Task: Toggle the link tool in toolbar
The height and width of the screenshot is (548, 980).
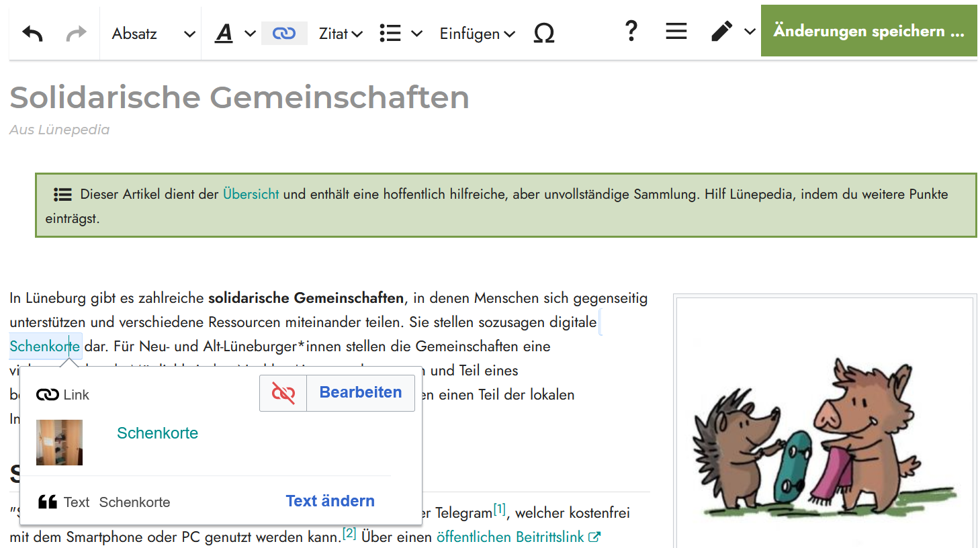Action: tap(284, 33)
